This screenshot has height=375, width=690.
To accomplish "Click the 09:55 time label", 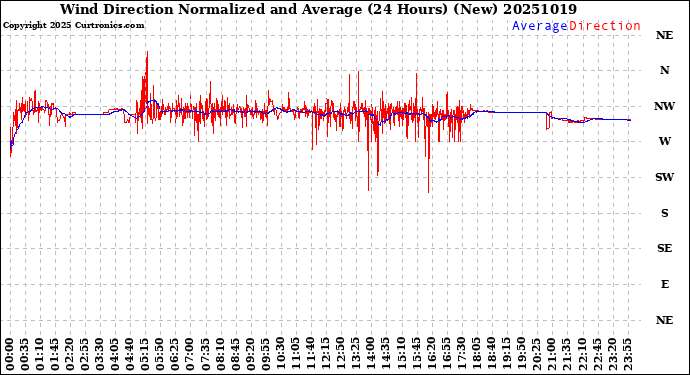I will point(265,355).
